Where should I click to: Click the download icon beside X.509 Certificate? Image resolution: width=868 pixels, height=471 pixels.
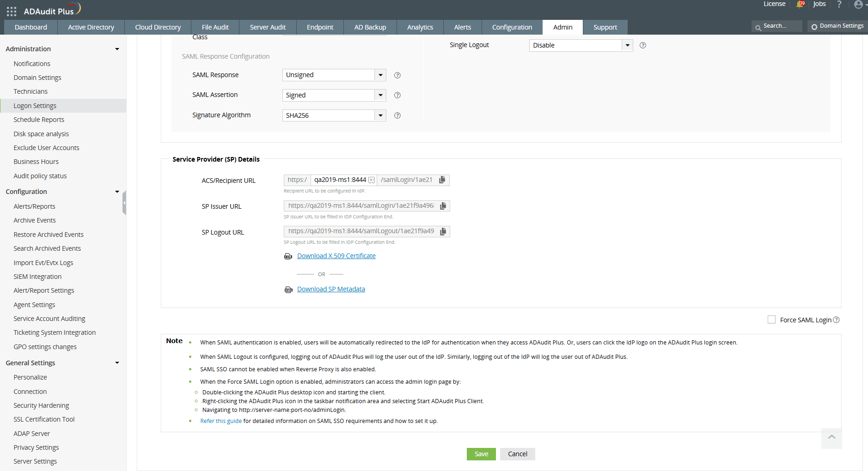(x=288, y=256)
